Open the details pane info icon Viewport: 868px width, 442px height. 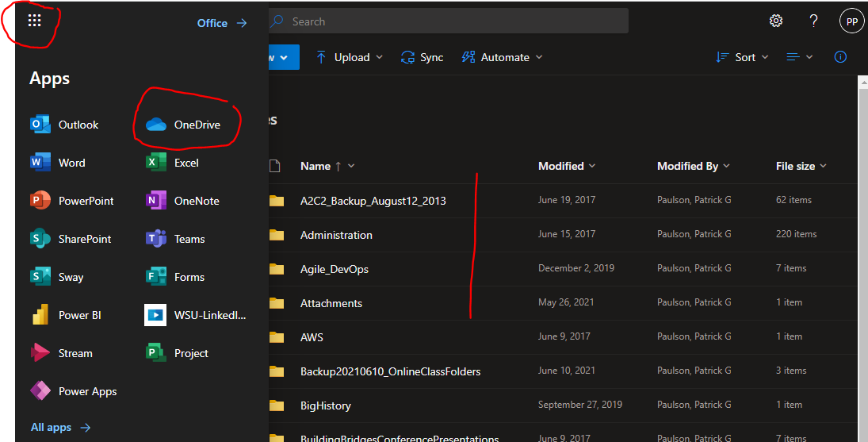click(x=840, y=57)
